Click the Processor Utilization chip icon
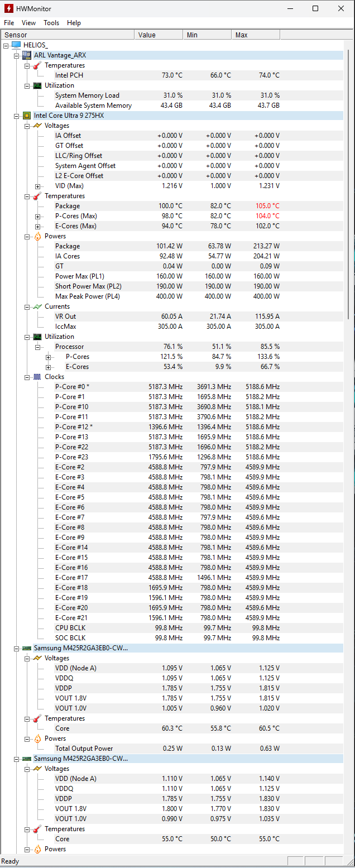Image resolution: width=355 pixels, height=868 pixels. (37, 337)
